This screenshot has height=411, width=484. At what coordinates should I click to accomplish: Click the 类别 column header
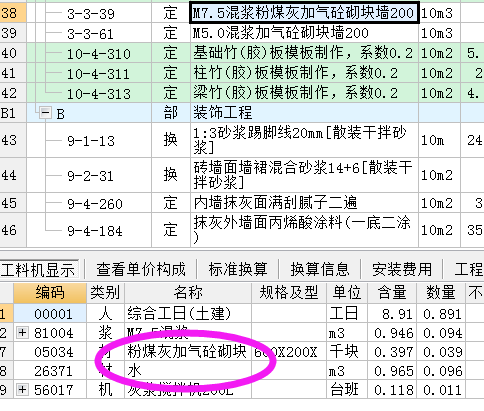[x=105, y=293]
